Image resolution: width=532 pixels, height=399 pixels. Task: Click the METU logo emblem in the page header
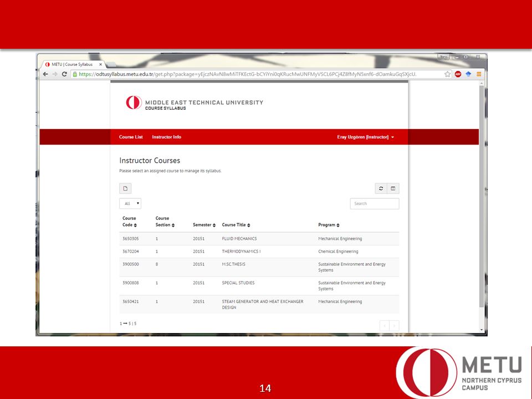[x=134, y=102]
